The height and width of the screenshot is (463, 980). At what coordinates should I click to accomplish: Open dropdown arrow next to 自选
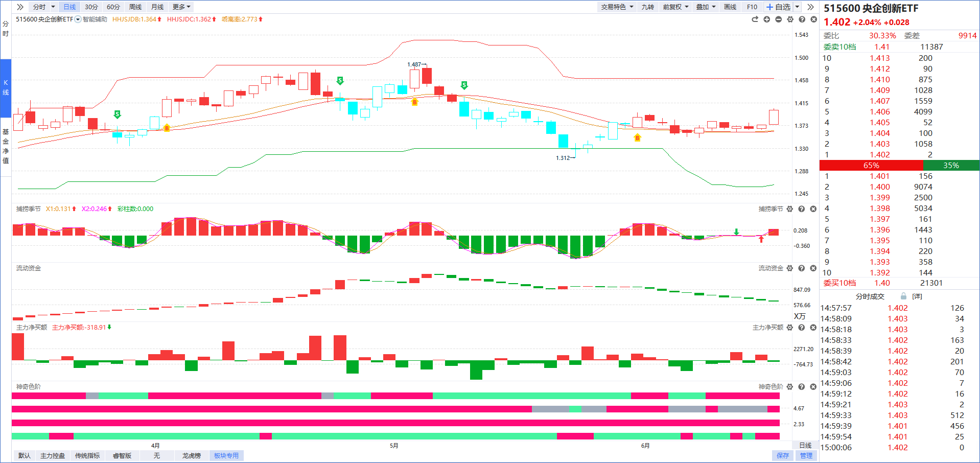[x=797, y=7]
